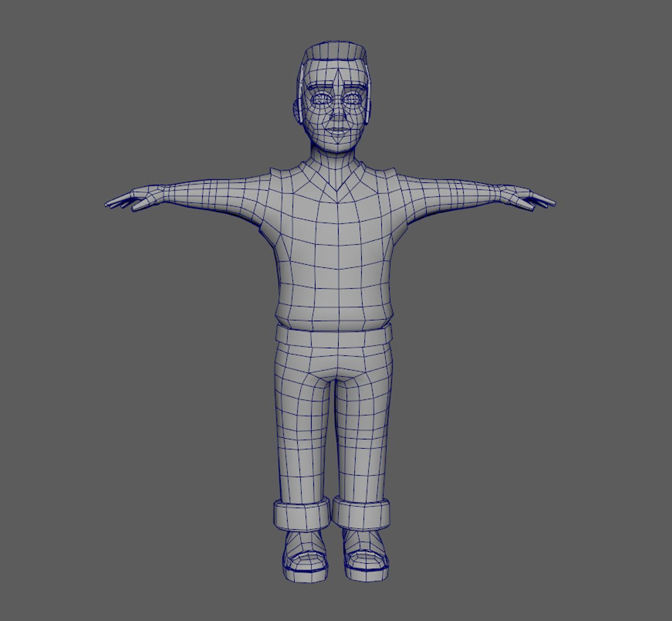
Task: Click the character's ear on the left
Action: point(296,113)
